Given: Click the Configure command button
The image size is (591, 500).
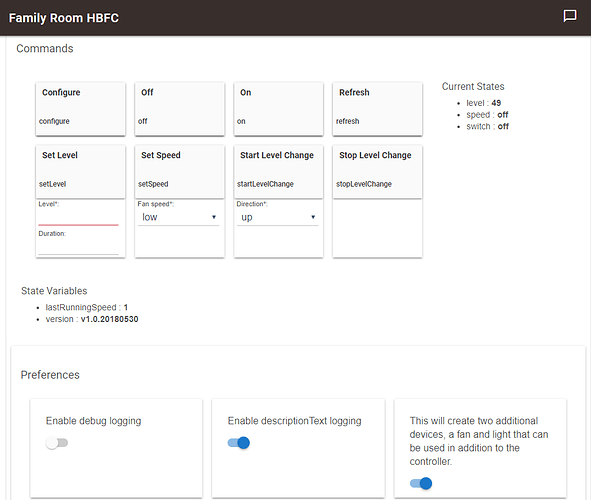Looking at the screenshot, I should coord(80,109).
